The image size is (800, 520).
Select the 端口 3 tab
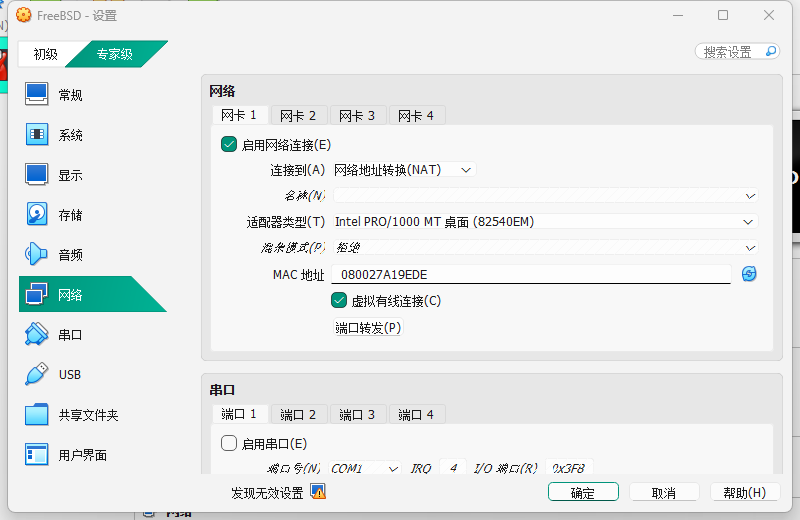click(357, 414)
